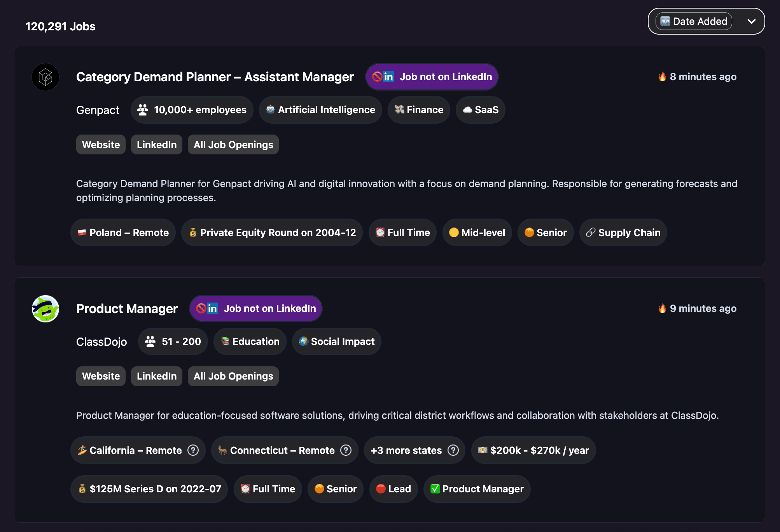Open Category Demand Planner job title
This screenshot has width=780, height=532.
click(215, 77)
